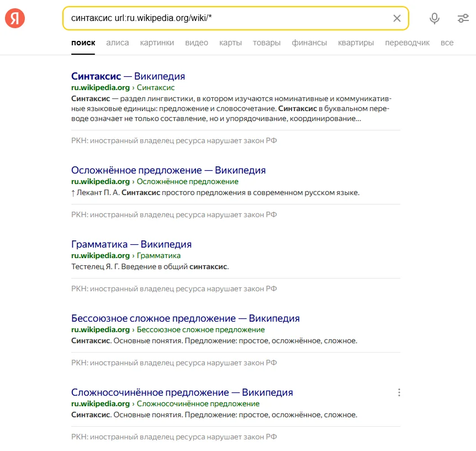This screenshot has width=476, height=451.
Task: Open Осложнённое предложение — Википедия link
Action: (x=168, y=170)
